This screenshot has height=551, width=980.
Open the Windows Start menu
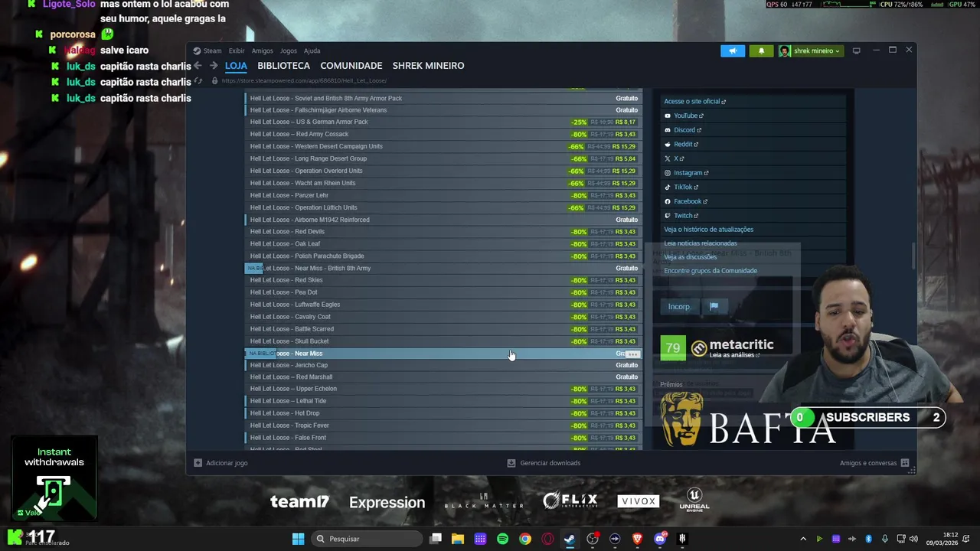pos(298,539)
